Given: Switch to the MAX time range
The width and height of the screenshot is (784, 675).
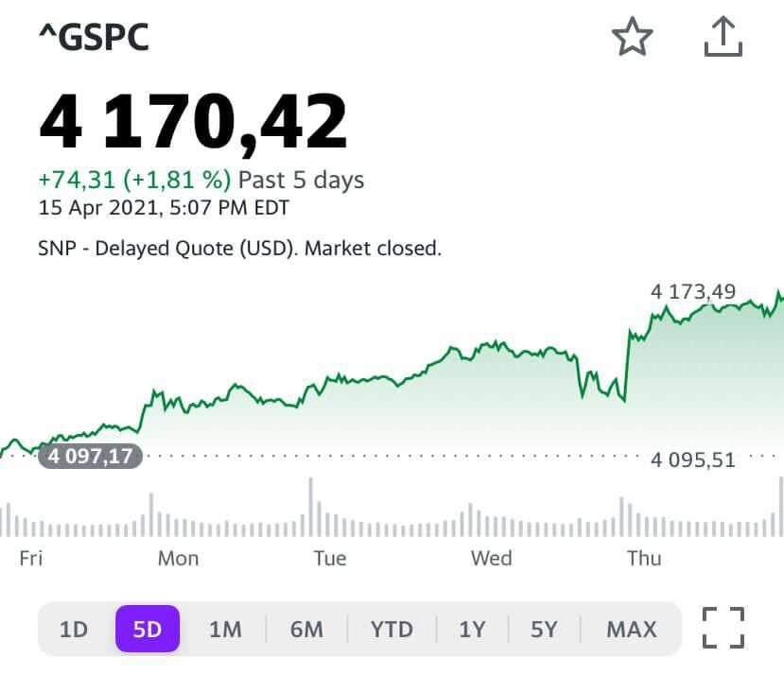Looking at the screenshot, I should 630,628.
